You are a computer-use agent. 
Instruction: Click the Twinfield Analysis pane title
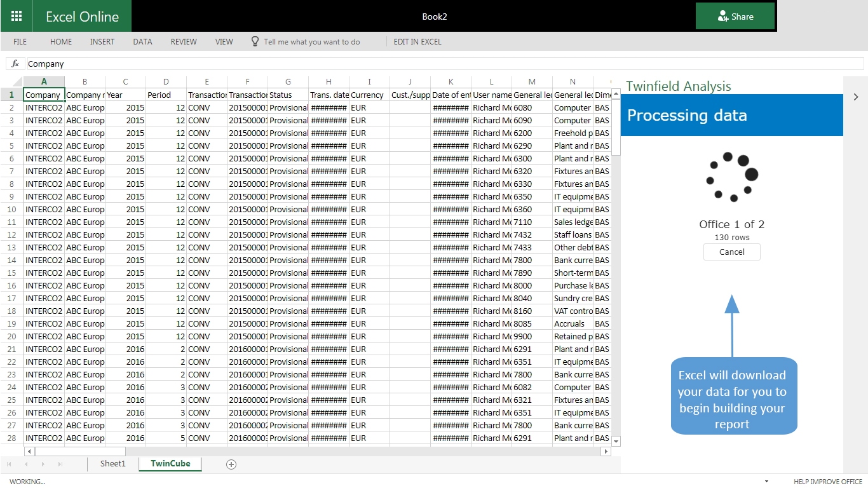point(679,86)
